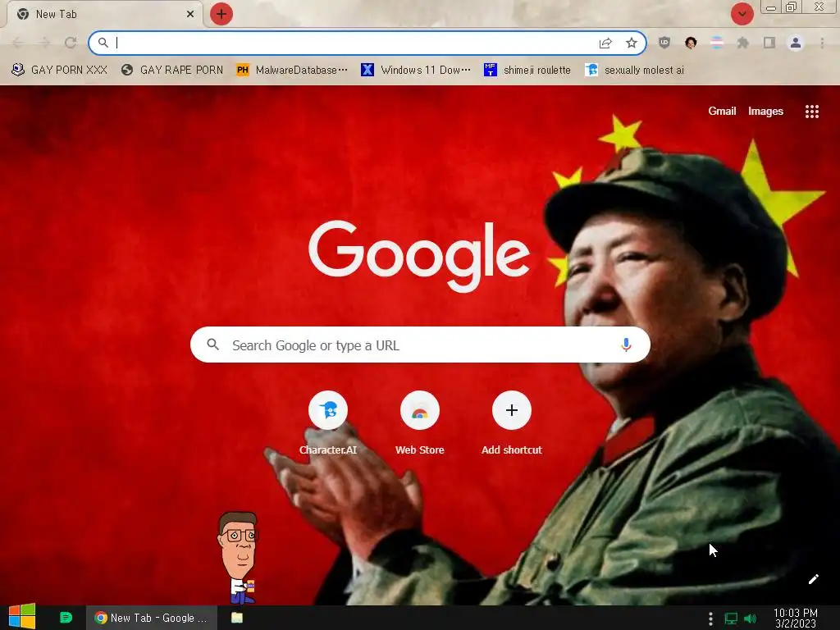
Task: Open the Google apps grid
Action: (811, 112)
